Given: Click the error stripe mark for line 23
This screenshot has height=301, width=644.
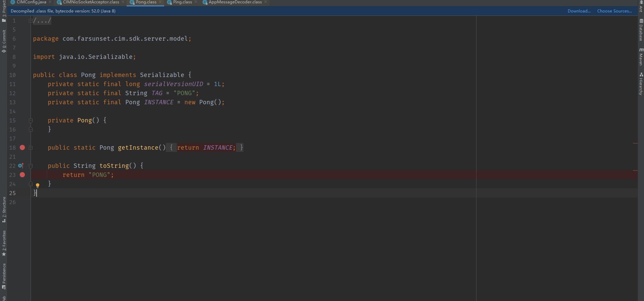Looking at the screenshot, I should coord(635,171).
